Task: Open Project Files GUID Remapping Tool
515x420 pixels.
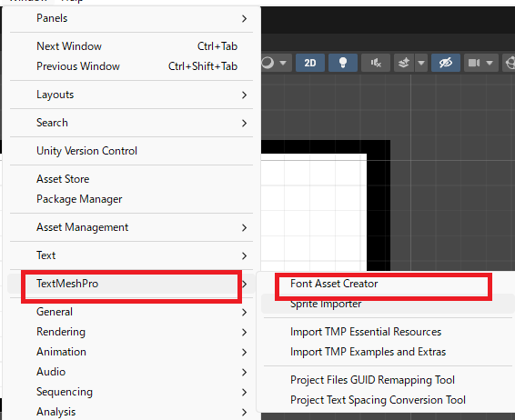Action: point(388,380)
